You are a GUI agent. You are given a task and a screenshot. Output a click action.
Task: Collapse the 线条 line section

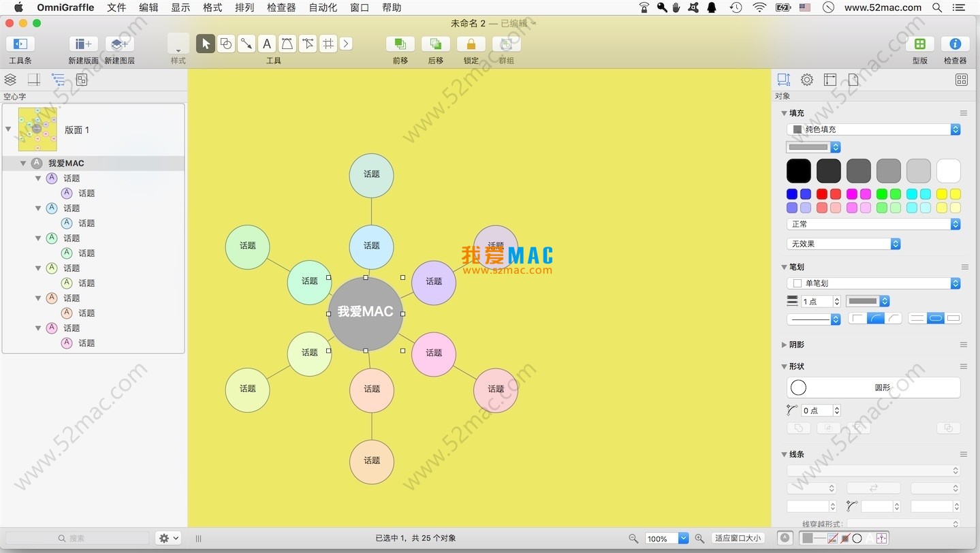click(784, 454)
